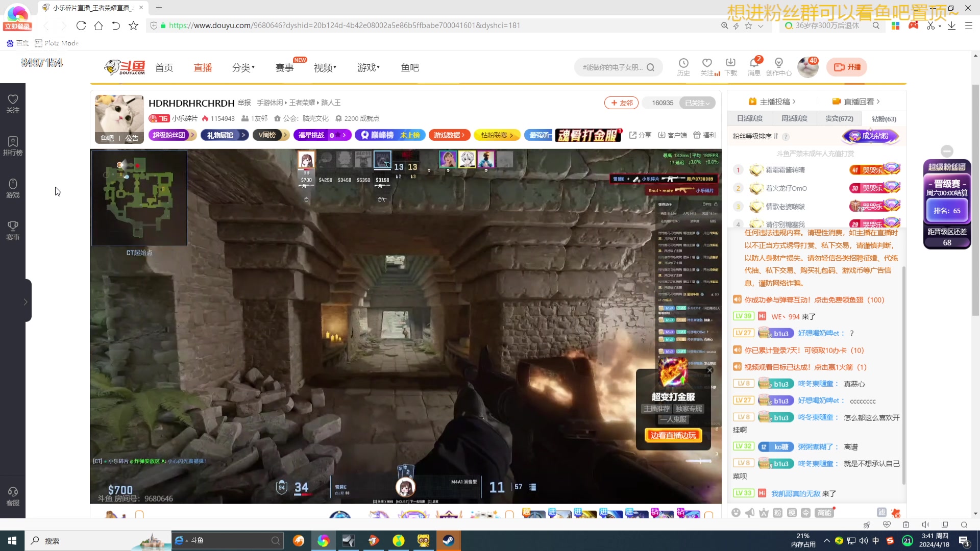Expand the collapsed left sidebar arrow
Viewport: 980px width, 551px height.
click(x=26, y=302)
